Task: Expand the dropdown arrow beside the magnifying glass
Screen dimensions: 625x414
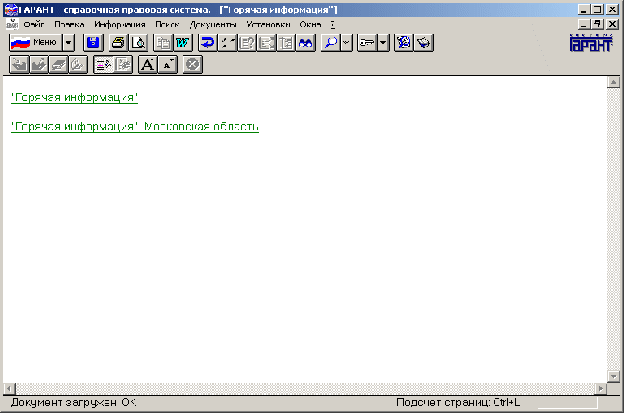Action: tap(346, 42)
